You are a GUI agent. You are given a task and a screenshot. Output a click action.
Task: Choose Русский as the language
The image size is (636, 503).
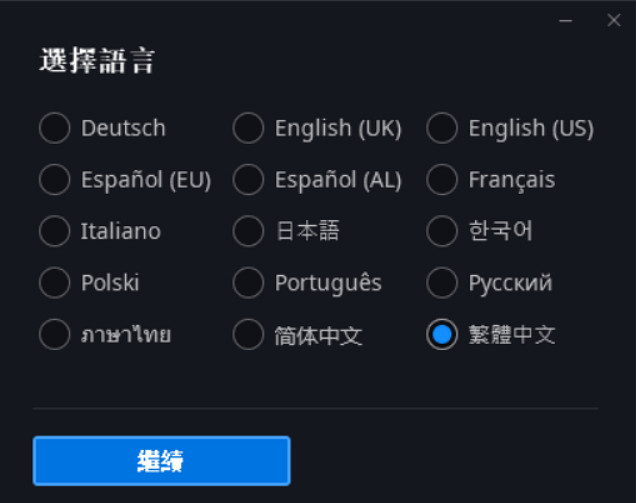pyautogui.click(x=442, y=283)
